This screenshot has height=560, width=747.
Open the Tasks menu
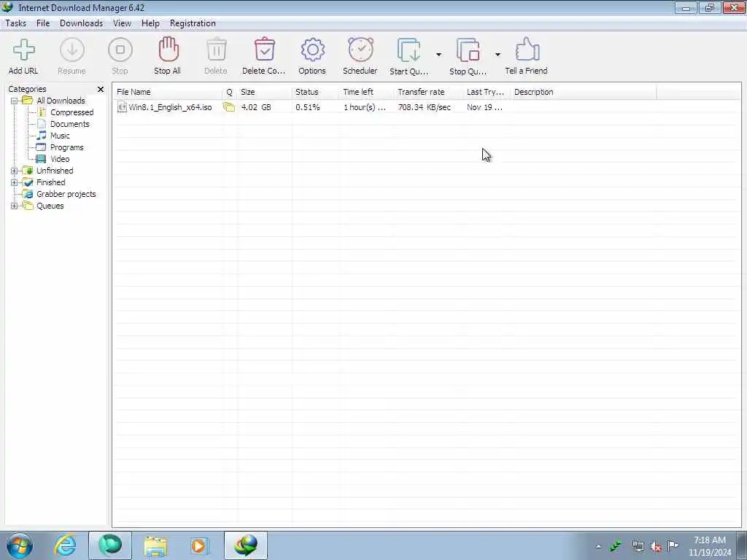coord(16,23)
